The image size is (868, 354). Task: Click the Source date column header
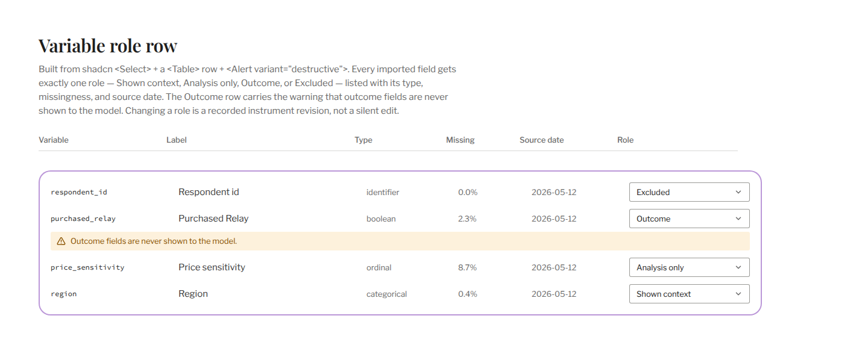click(542, 140)
